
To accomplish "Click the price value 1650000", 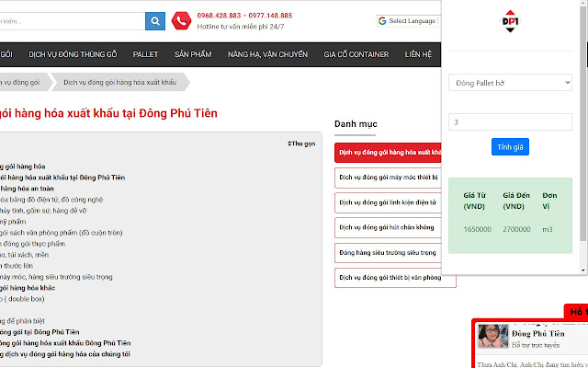I will 477,229.
